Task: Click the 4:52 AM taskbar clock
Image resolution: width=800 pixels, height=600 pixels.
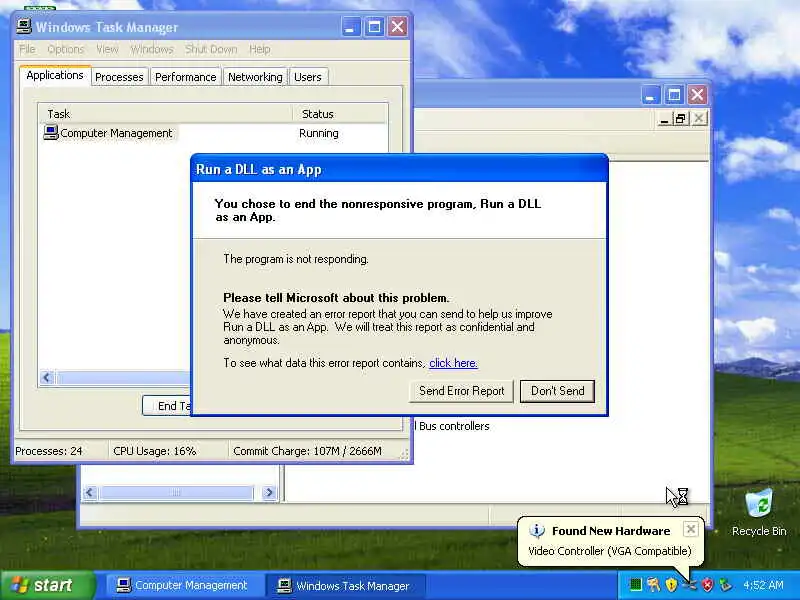Action: [x=763, y=585]
